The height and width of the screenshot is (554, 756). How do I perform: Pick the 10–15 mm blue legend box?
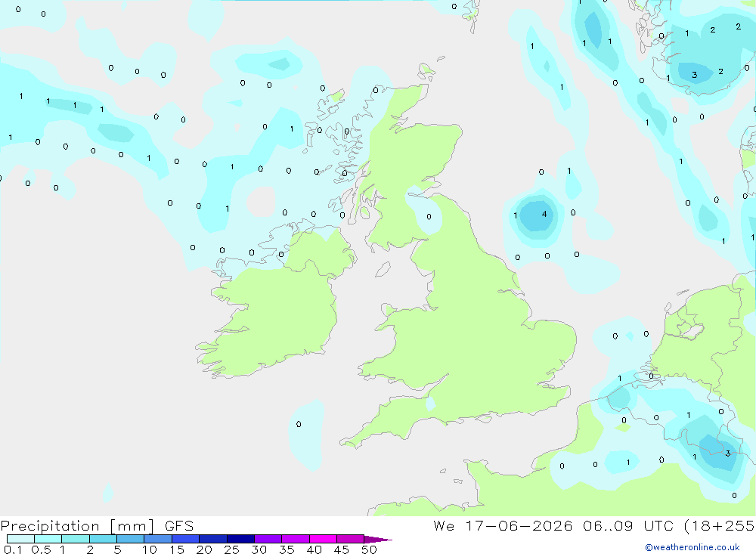click(158, 539)
